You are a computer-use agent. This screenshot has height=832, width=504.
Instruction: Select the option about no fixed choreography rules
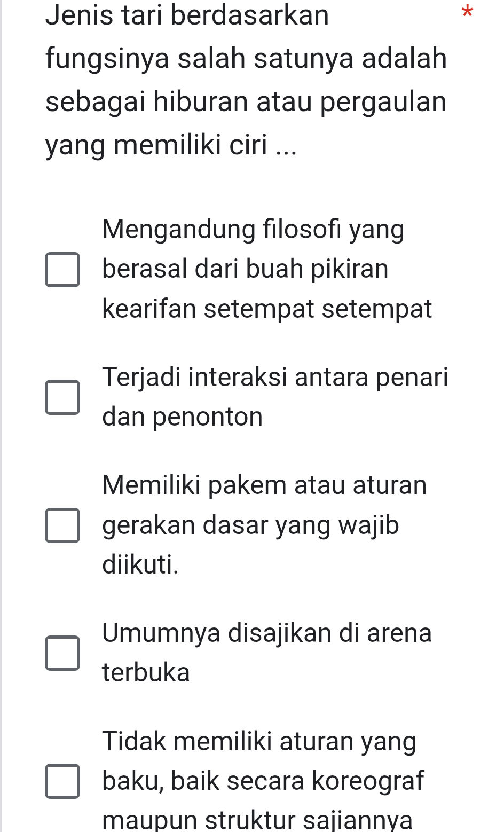[63, 781]
